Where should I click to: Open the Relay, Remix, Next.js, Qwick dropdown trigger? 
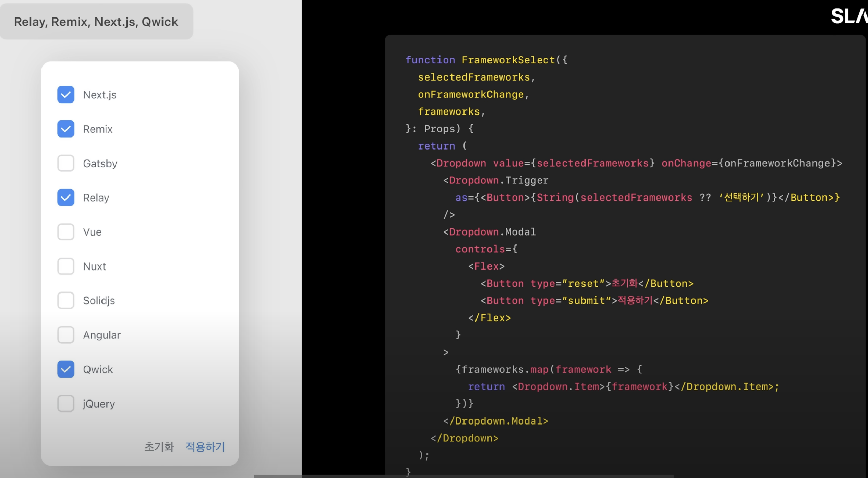[96, 22]
